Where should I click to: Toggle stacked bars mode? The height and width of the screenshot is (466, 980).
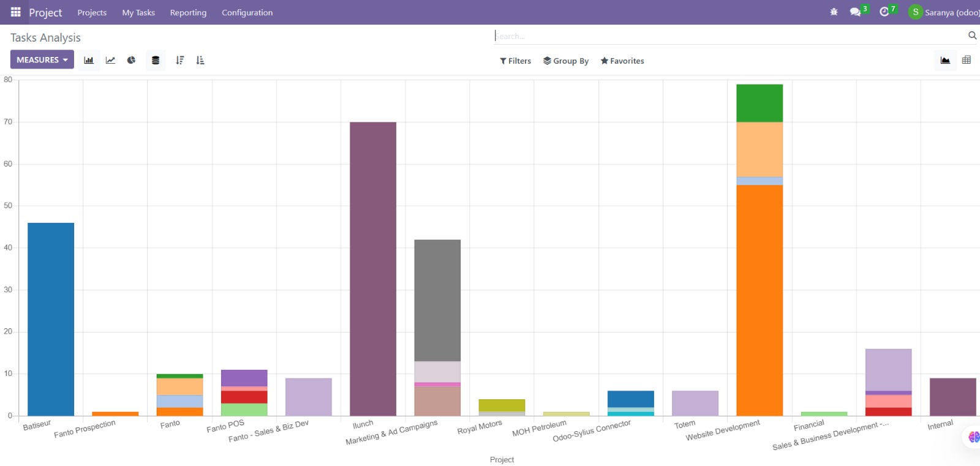[156, 60]
